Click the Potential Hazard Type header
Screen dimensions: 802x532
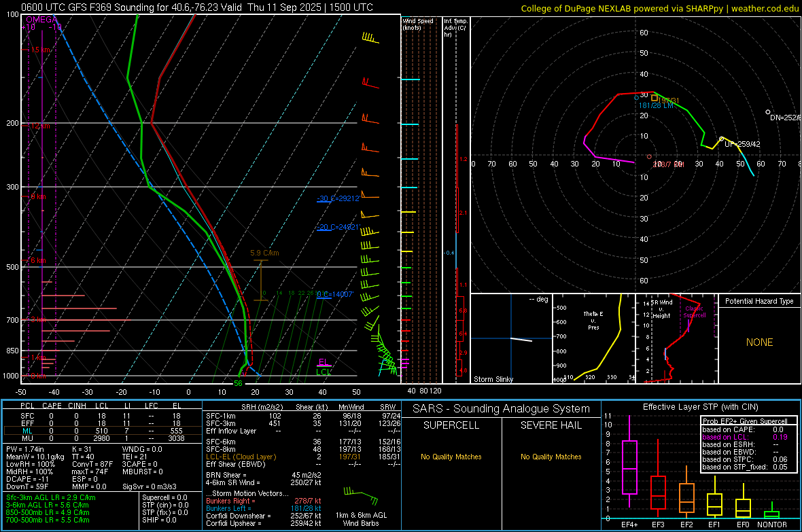point(759,301)
